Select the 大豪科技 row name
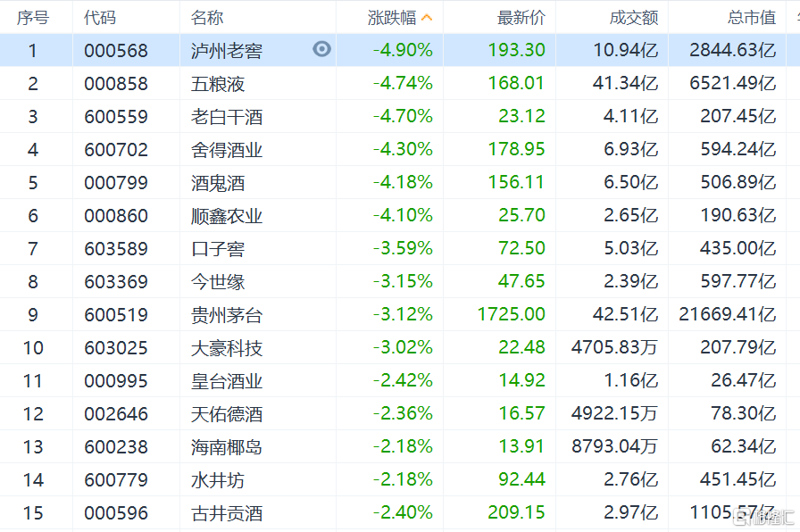This screenshot has width=800, height=532. click(x=227, y=348)
